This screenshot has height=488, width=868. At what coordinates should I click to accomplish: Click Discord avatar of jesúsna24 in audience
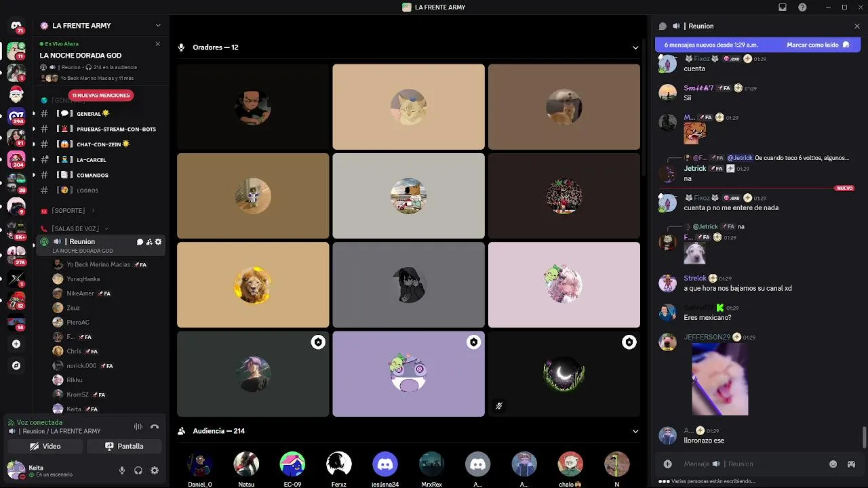coord(385,464)
